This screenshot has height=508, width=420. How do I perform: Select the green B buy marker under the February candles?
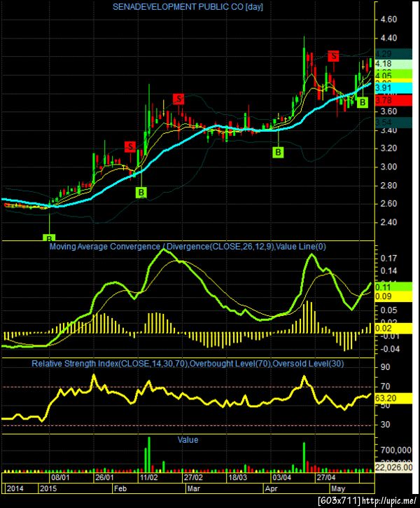141,193
